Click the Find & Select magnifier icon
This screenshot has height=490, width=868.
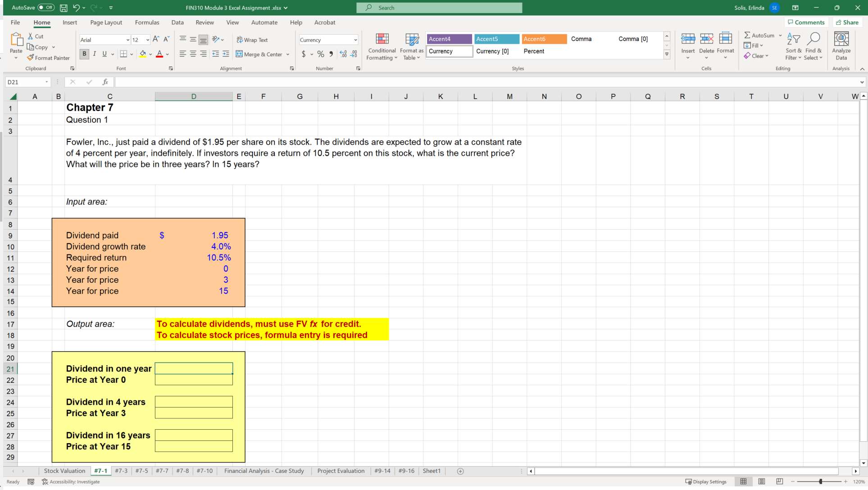pos(813,39)
